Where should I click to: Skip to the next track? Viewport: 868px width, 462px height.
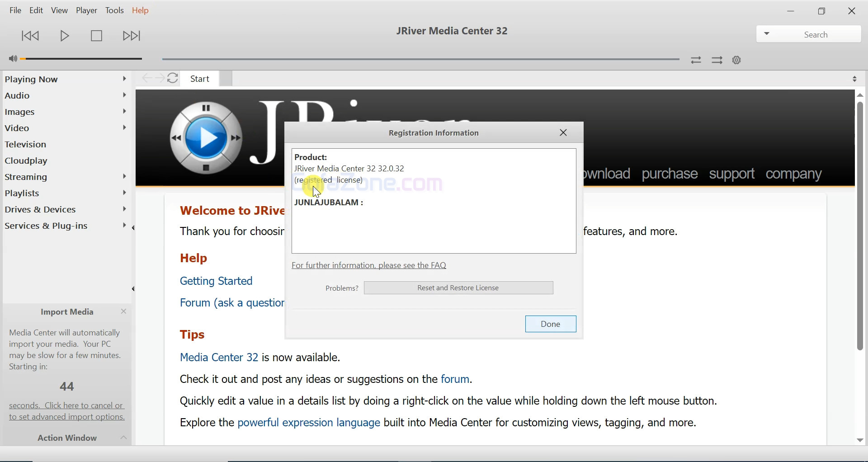pyautogui.click(x=132, y=36)
